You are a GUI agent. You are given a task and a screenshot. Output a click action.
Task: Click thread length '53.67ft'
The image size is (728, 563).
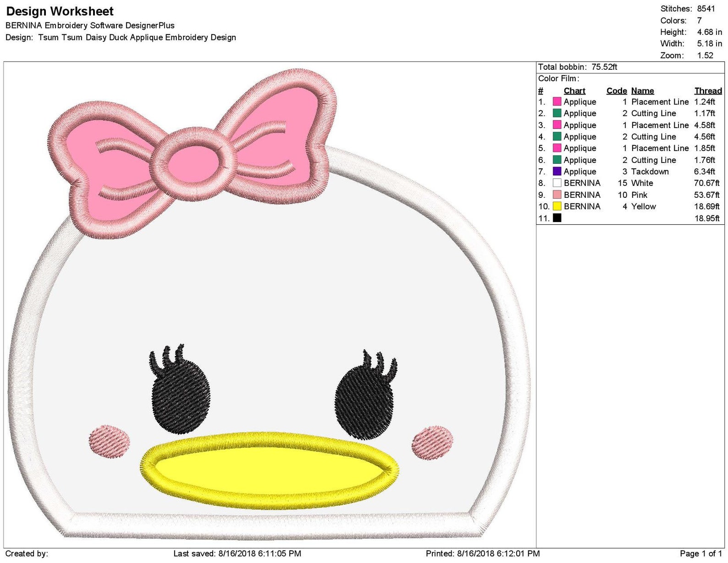pyautogui.click(x=707, y=195)
